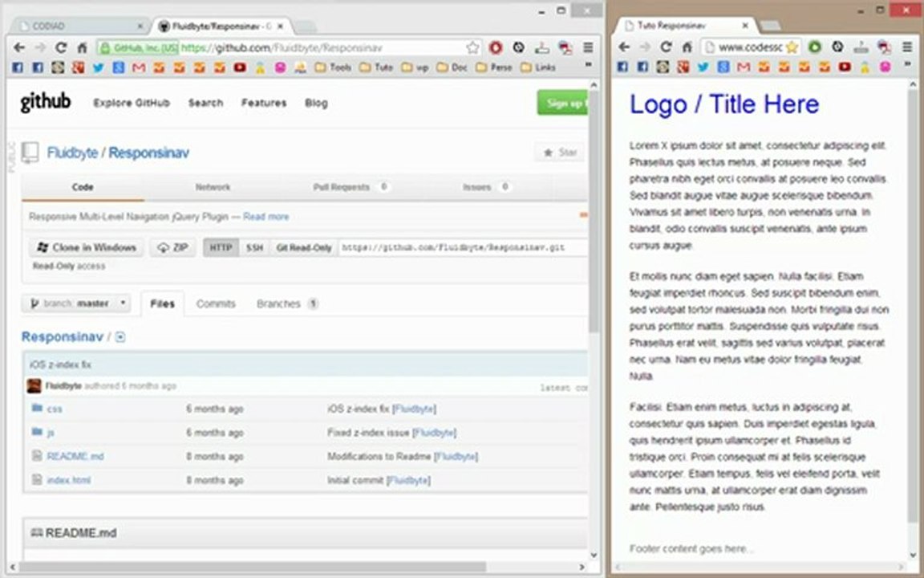Image resolution: width=924 pixels, height=578 pixels.
Task: Click back arrow in GitHub browser window
Action: [x=19, y=48]
